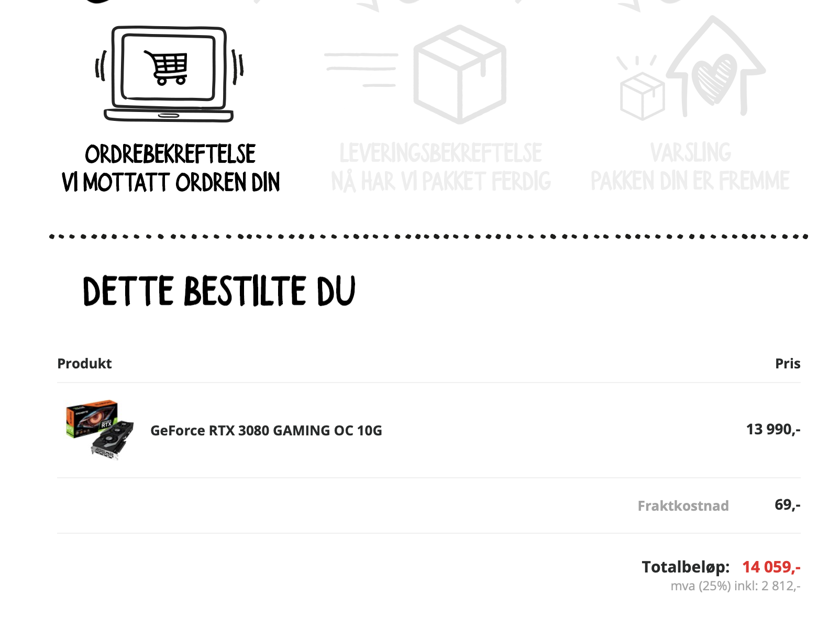Screen dimensions: 840x629
Task: Click the laptop order confirmation icon
Action: tap(169, 74)
